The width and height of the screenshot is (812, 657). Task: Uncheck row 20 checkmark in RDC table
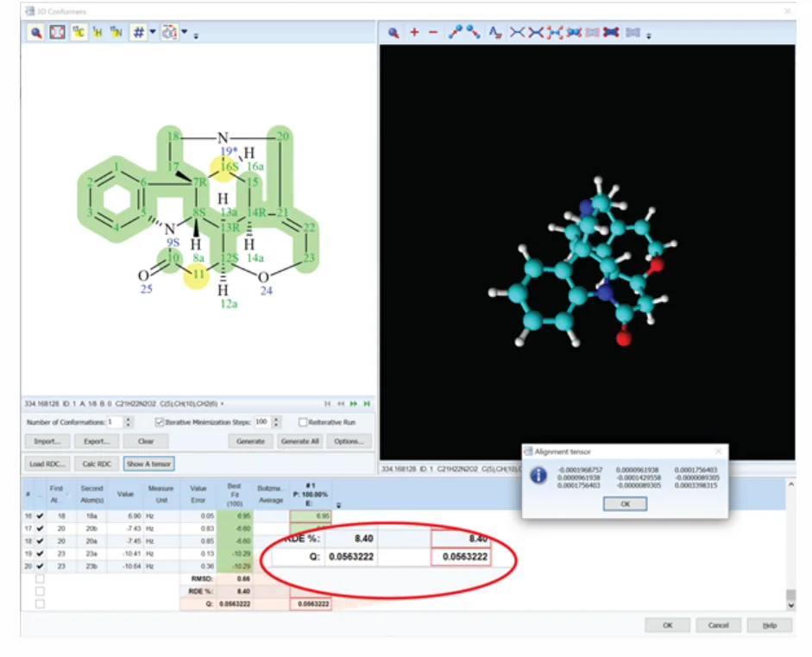point(40,566)
